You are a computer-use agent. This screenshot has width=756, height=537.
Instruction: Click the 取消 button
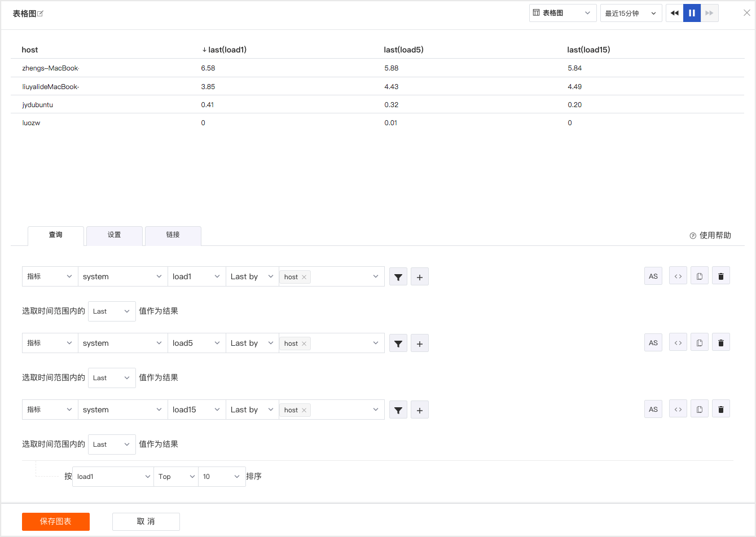[x=146, y=522]
